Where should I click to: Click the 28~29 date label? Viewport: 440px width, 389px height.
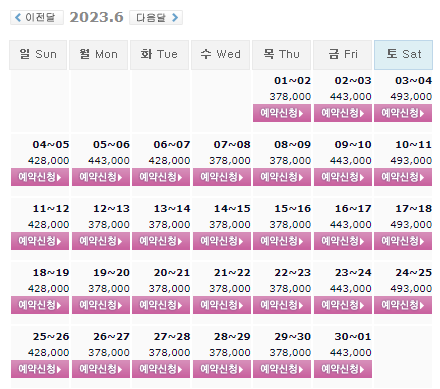point(232,337)
